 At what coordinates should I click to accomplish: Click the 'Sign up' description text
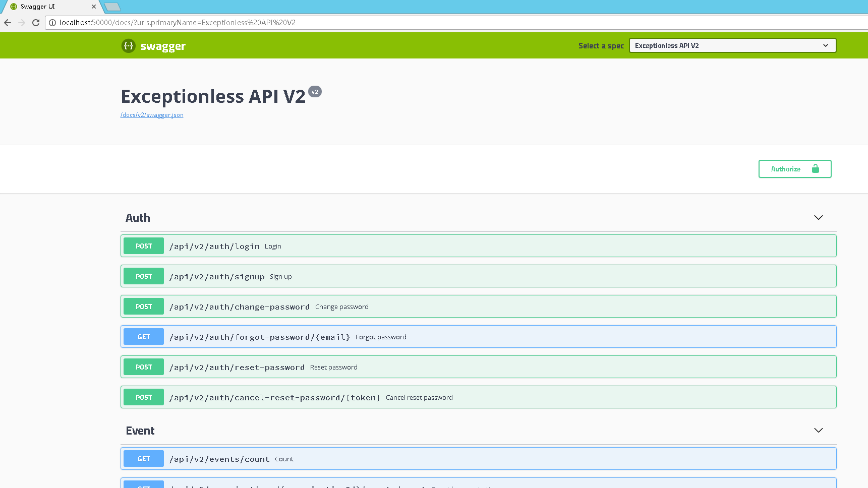pos(281,277)
